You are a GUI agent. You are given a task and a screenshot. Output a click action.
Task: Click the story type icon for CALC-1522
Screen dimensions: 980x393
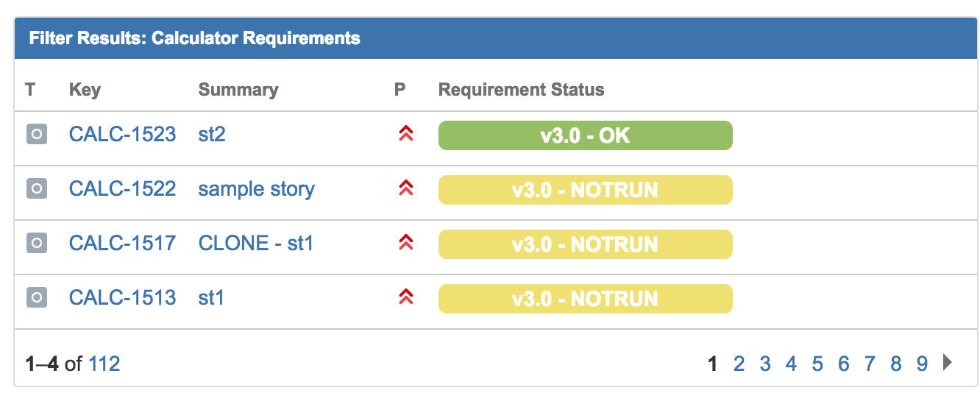coord(37,189)
